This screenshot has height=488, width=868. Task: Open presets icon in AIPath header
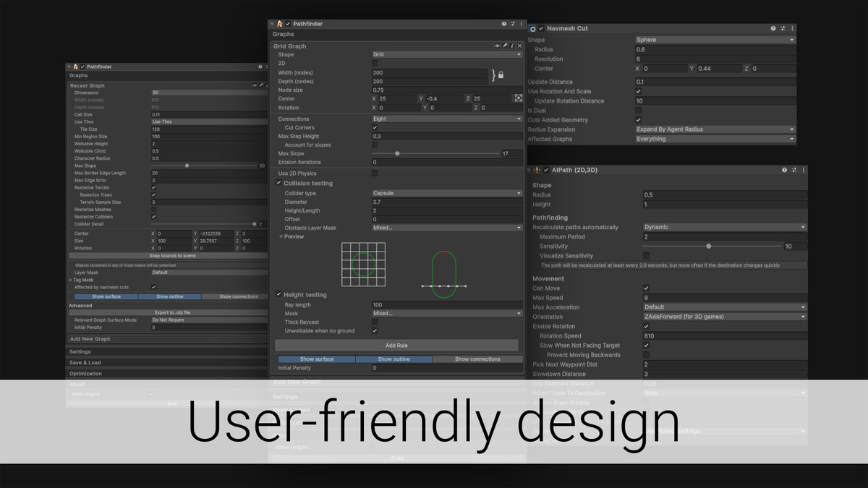[793, 170]
